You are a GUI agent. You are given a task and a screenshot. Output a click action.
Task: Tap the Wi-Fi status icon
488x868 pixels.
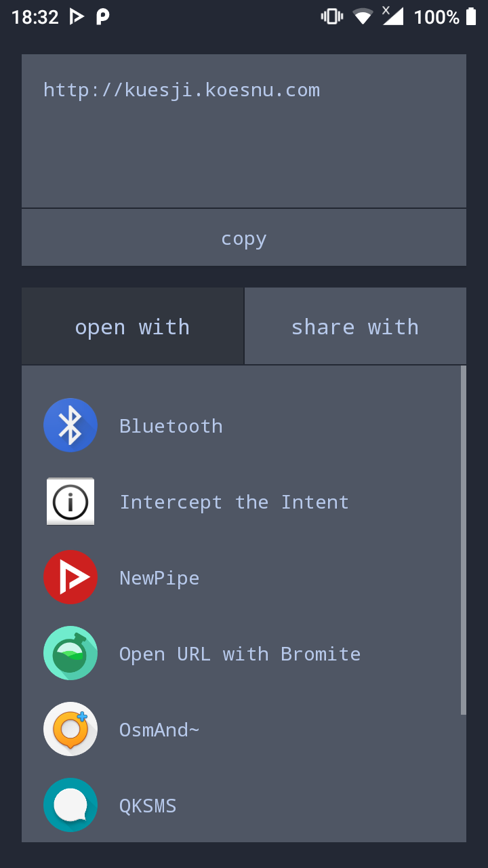point(363,17)
